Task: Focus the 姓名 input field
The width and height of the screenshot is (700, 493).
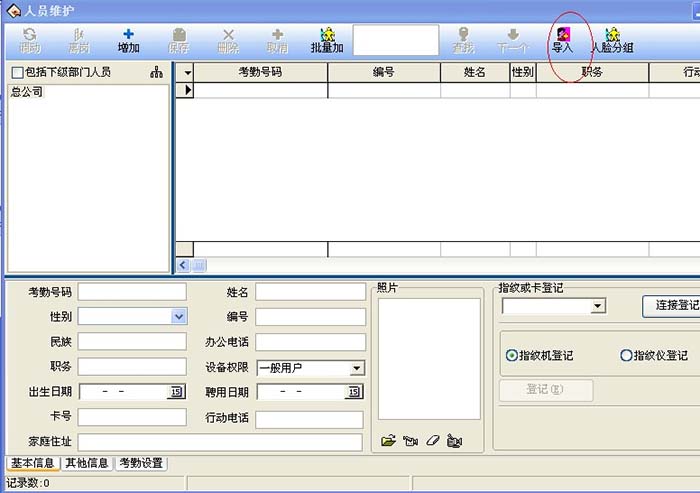Action: 310,292
